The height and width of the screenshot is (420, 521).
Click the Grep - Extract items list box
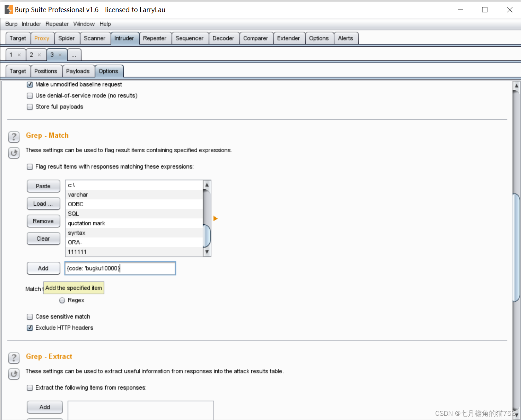[141, 410]
